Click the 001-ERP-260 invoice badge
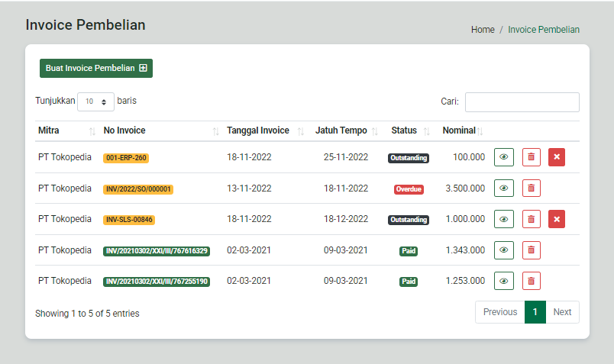This screenshot has height=364, width=614. (x=126, y=158)
